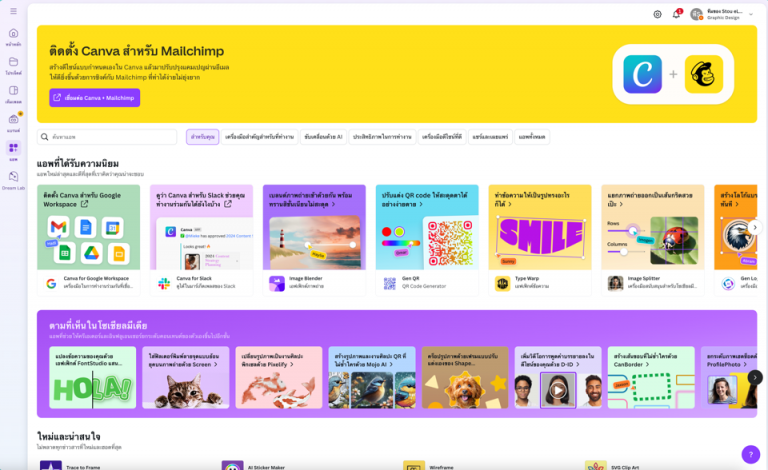Open the Templates icon in the sidebar

13,91
